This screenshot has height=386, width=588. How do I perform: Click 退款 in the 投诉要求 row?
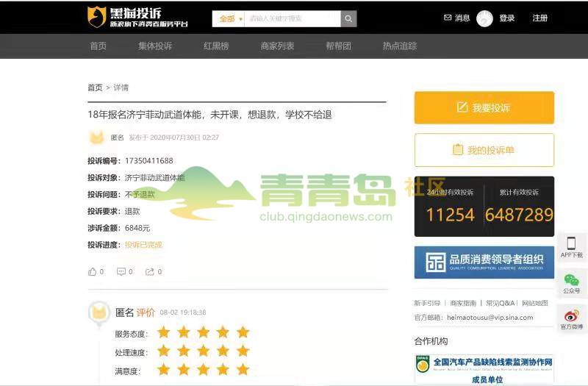pos(132,211)
